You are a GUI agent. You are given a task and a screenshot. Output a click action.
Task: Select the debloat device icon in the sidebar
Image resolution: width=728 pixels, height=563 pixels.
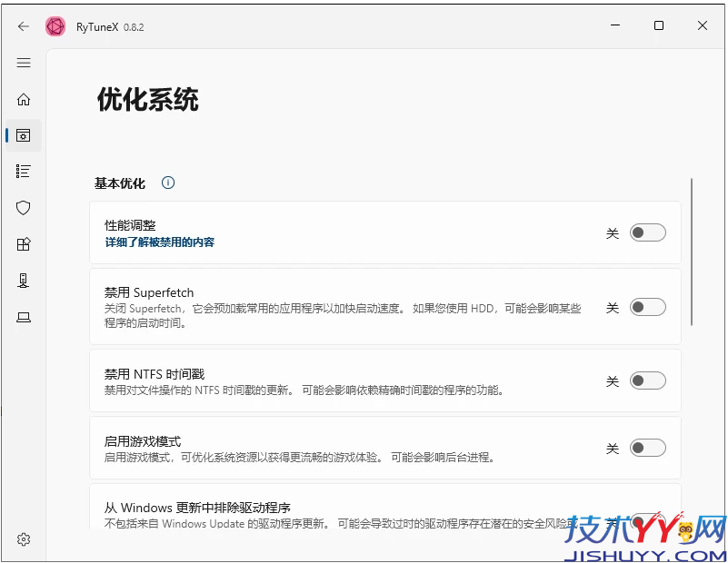pyautogui.click(x=24, y=281)
